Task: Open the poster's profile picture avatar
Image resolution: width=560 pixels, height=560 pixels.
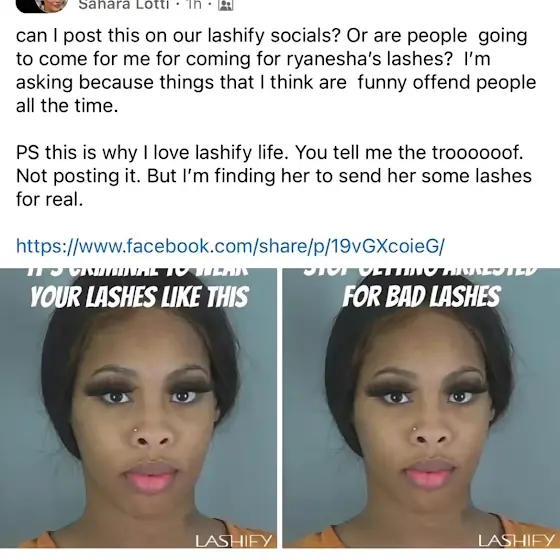Action: (x=42, y=6)
